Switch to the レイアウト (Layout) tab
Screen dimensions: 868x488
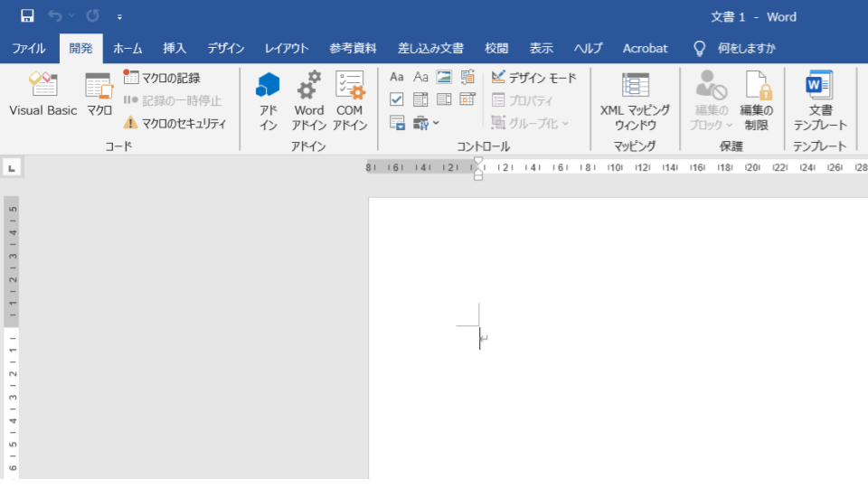[287, 49]
